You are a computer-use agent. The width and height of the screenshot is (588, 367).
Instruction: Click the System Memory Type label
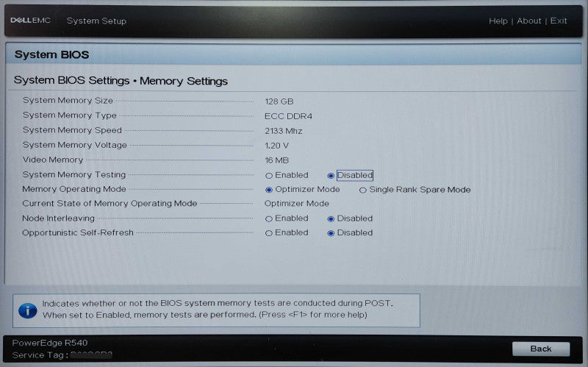(x=70, y=115)
